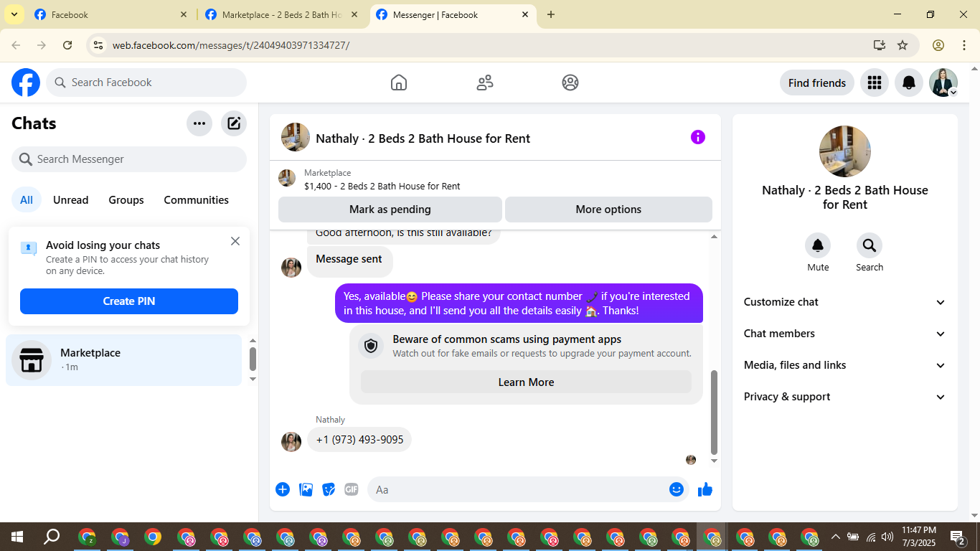980x551 pixels.
Task: Open the Chrome tab search dropdown
Action: click(x=14, y=14)
